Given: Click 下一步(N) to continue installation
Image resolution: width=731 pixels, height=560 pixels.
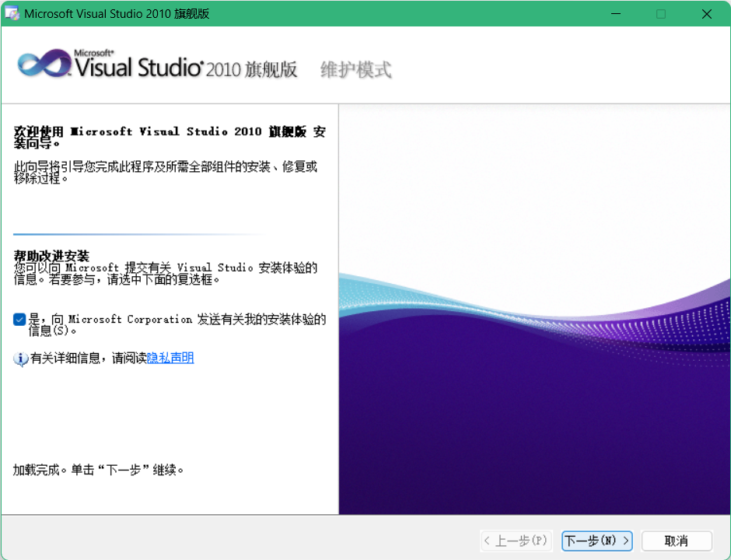Looking at the screenshot, I should click(596, 541).
